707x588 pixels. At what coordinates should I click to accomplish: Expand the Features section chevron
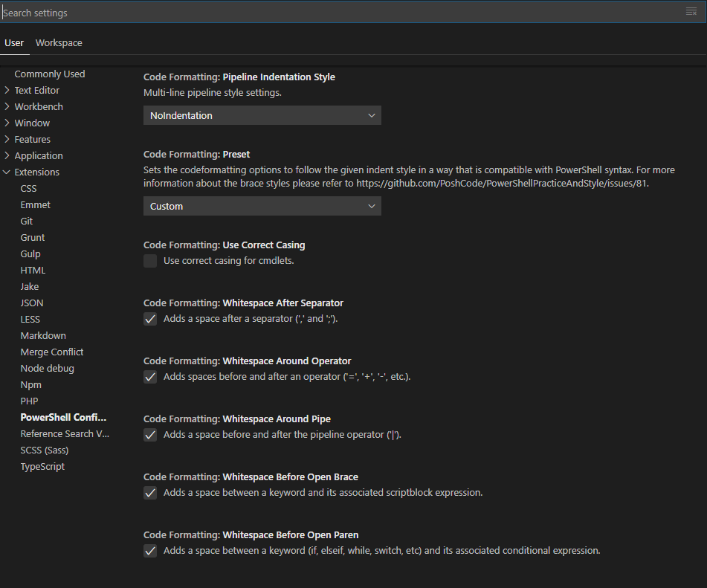coord(7,139)
